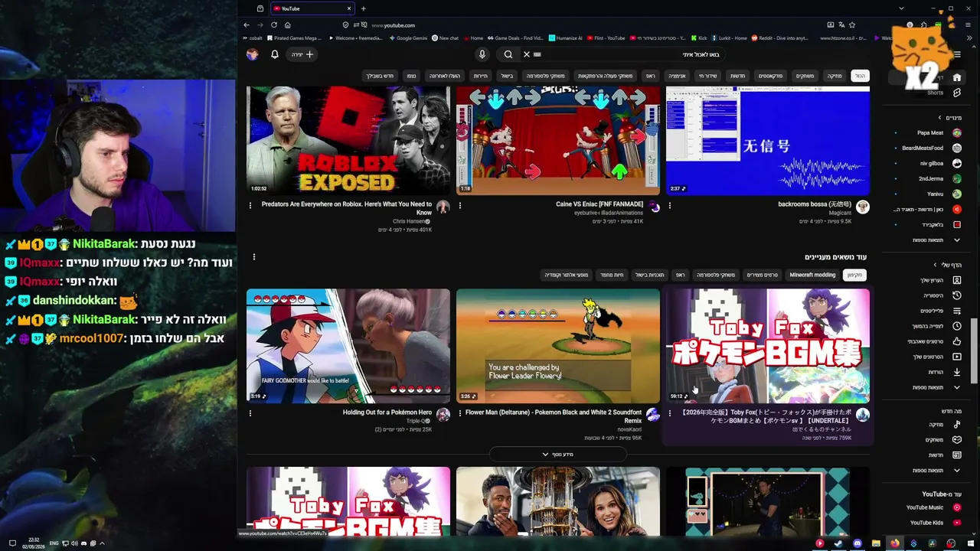Image resolution: width=980 pixels, height=551 pixels.
Task: Open the browser home page icon
Action: 287,25
